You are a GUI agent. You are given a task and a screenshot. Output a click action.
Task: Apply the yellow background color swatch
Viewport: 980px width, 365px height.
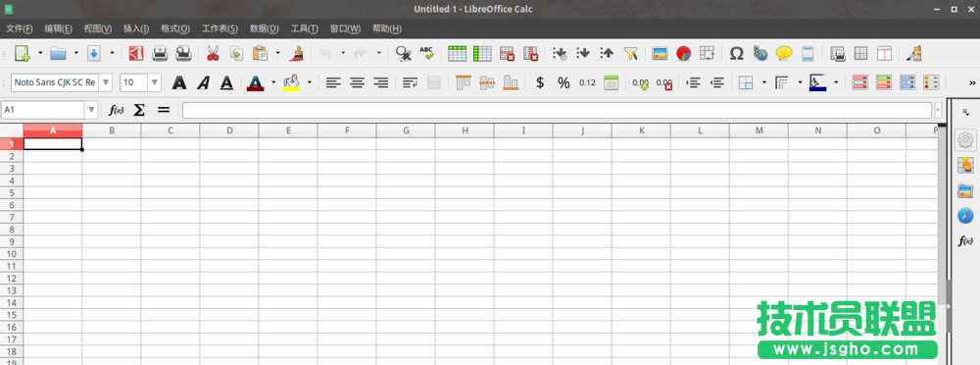[291, 82]
